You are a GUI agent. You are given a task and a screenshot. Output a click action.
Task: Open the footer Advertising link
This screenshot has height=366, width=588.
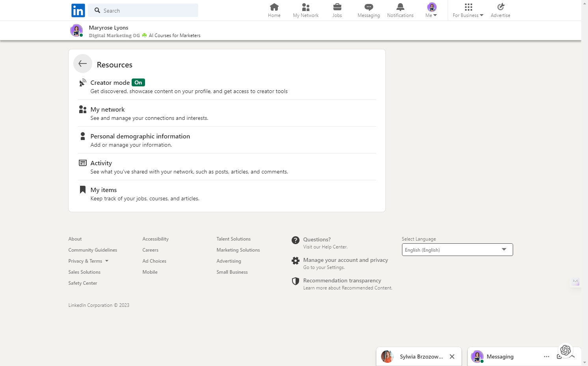(229, 261)
